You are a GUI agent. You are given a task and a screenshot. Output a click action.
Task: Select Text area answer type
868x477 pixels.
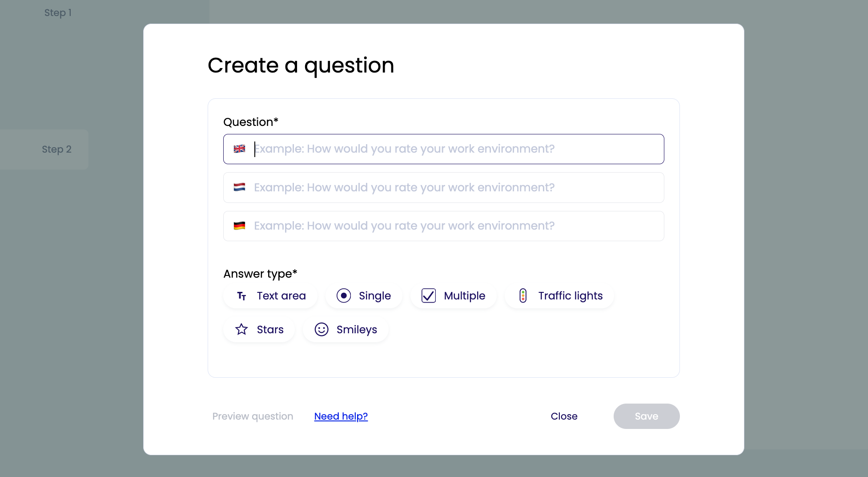[x=281, y=296]
